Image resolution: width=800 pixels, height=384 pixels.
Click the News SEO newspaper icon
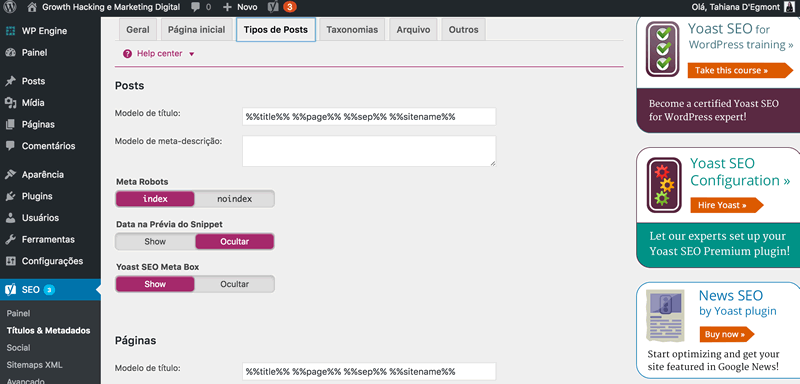point(665,315)
